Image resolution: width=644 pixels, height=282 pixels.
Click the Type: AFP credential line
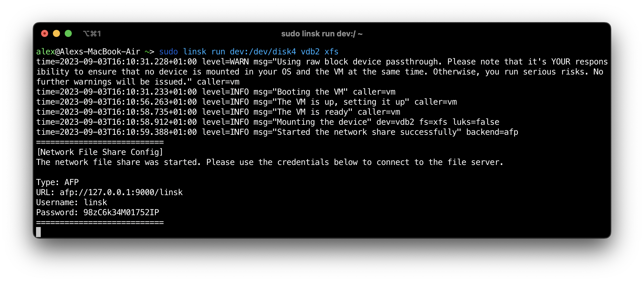pos(57,182)
